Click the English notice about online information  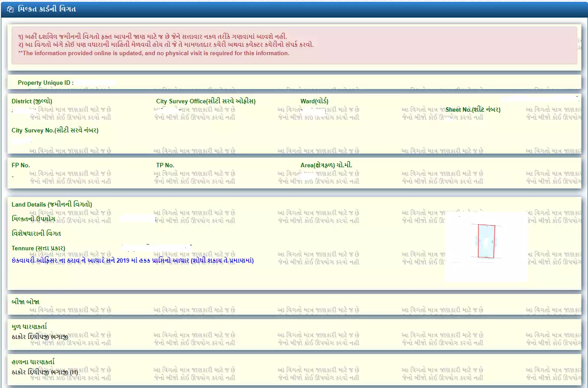[154, 53]
